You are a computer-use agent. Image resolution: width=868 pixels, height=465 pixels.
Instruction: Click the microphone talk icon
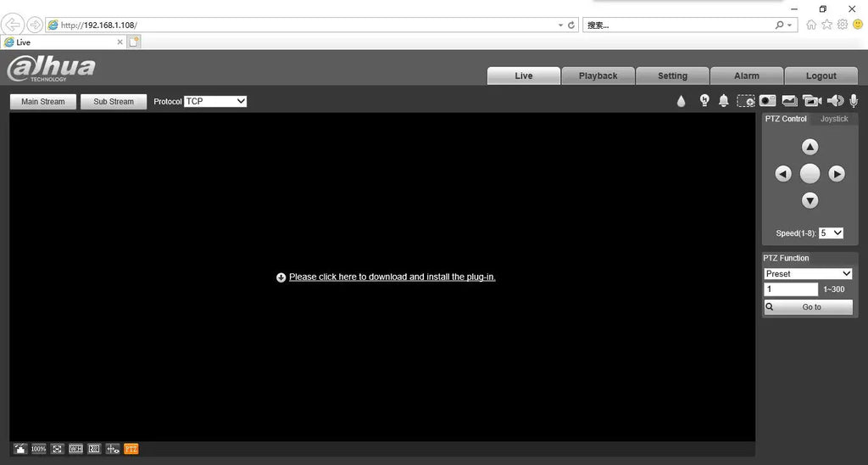coord(854,101)
